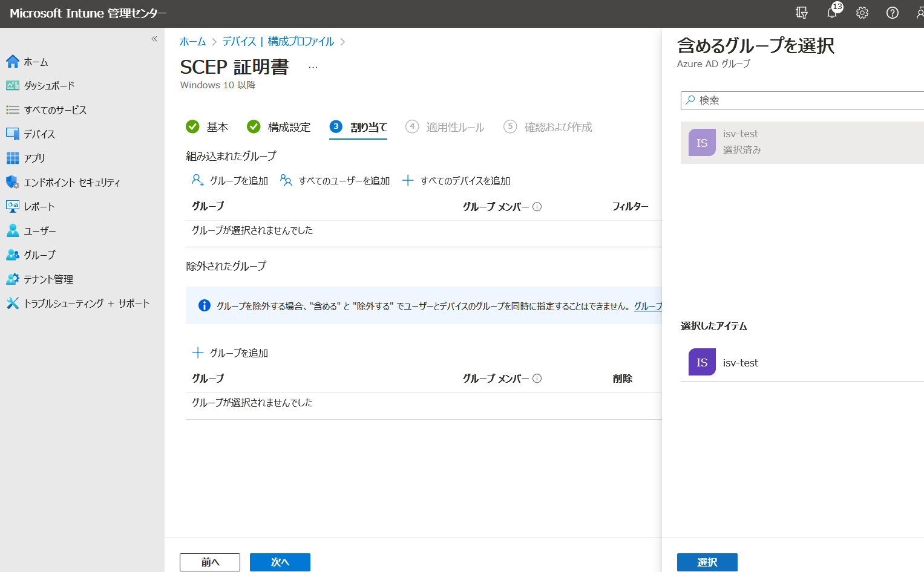Click すべてのデバイスを追加
Screen dimensions: 924x572
coord(456,181)
